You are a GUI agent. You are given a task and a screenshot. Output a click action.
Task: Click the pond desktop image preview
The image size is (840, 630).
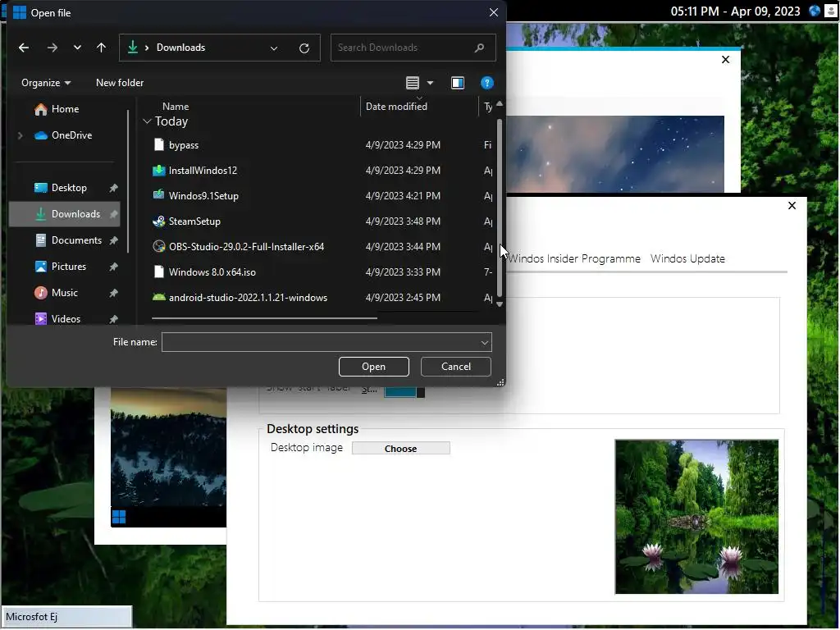tap(696, 517)
